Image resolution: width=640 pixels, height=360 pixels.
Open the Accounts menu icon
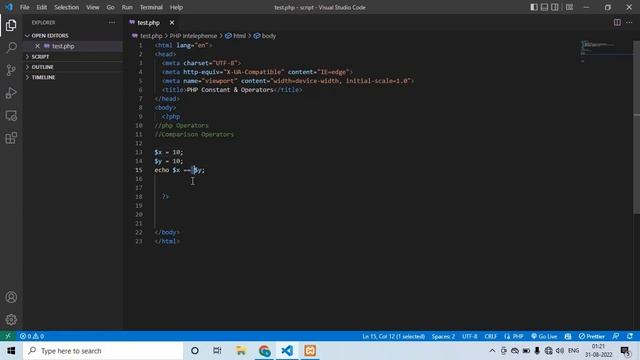[11, 297]
